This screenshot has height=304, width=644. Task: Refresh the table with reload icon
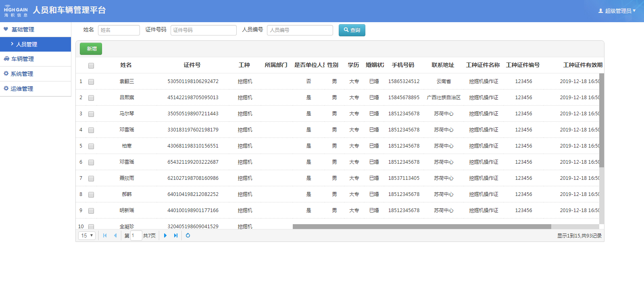point(188,235)
